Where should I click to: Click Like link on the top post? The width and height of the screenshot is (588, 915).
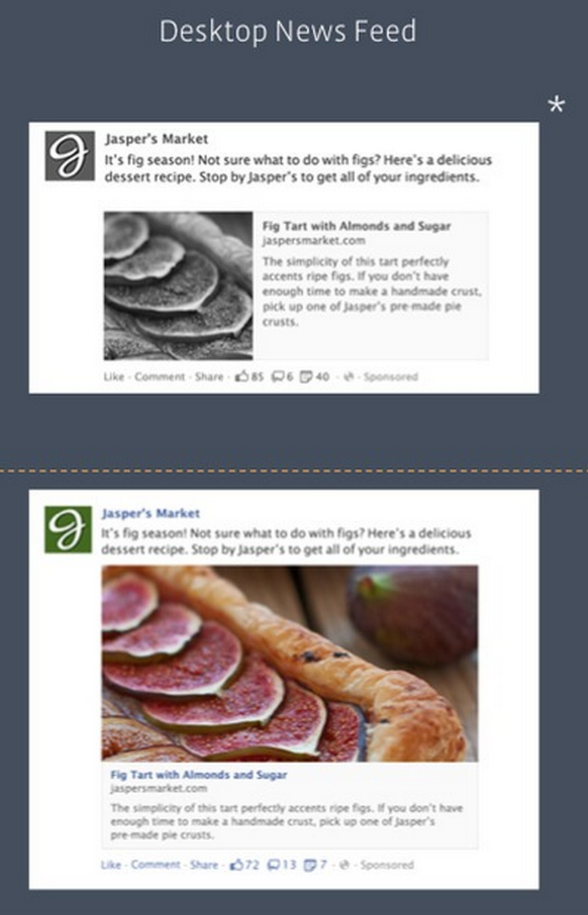click(x=114, y=377)
